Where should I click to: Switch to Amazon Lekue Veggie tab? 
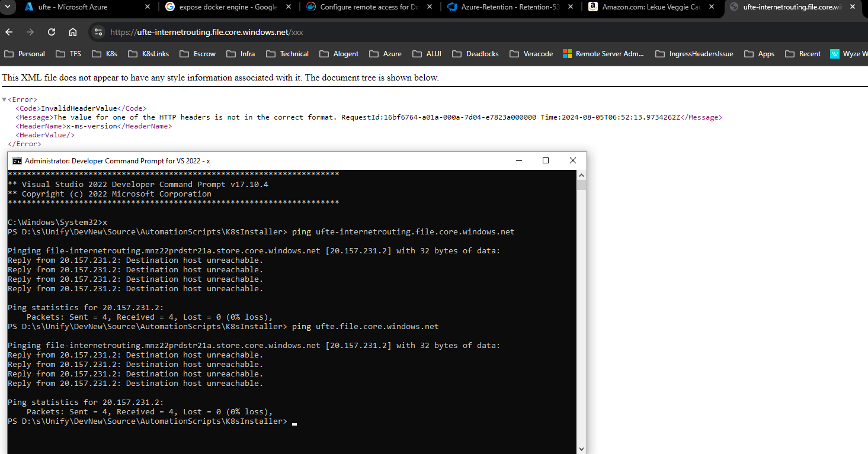[x=652, y=7]
